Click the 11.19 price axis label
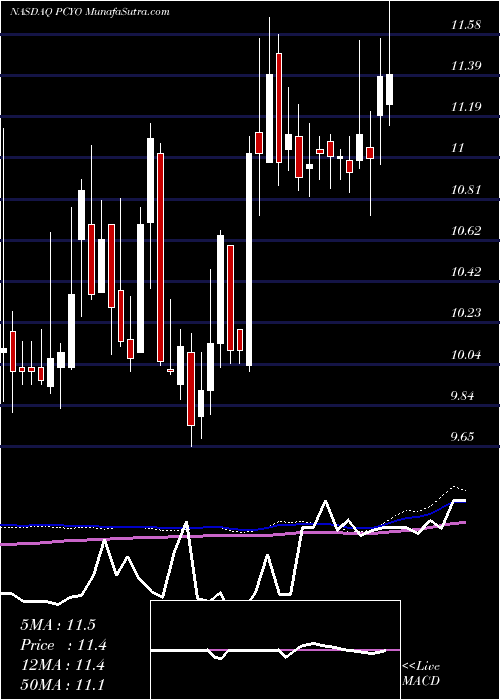Viewport: 500px width, 700px height. point(466,107)
